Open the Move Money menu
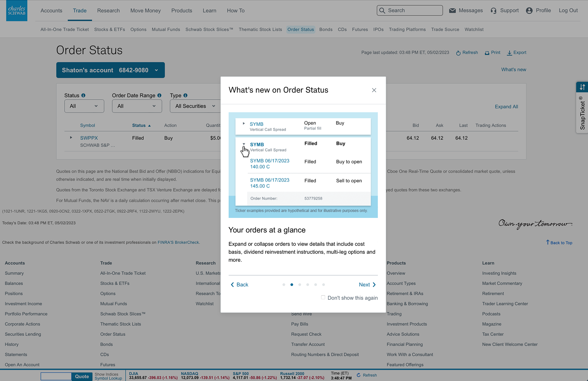Image resolution: width=588 pixels, height=381 pixels. click(x=145, y=10)
